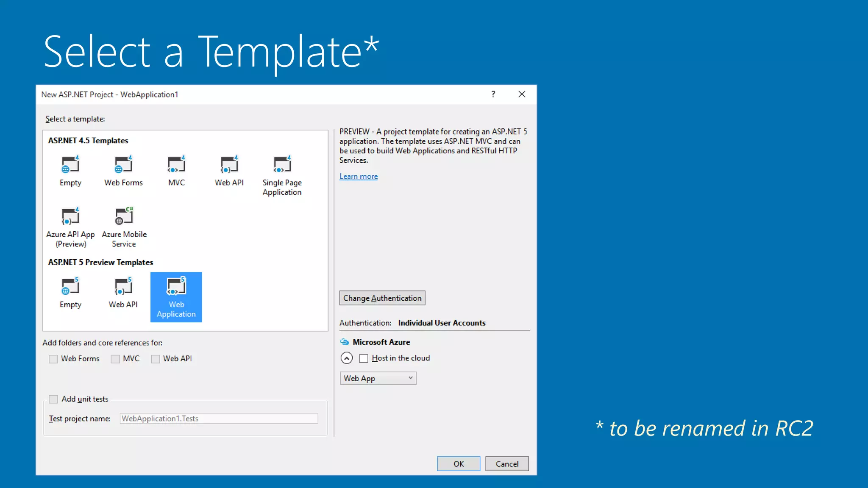Select the ASP.NET 5 Web Application template
The height and width of the screenshot is (488, 868).
[x=176, y=297]
